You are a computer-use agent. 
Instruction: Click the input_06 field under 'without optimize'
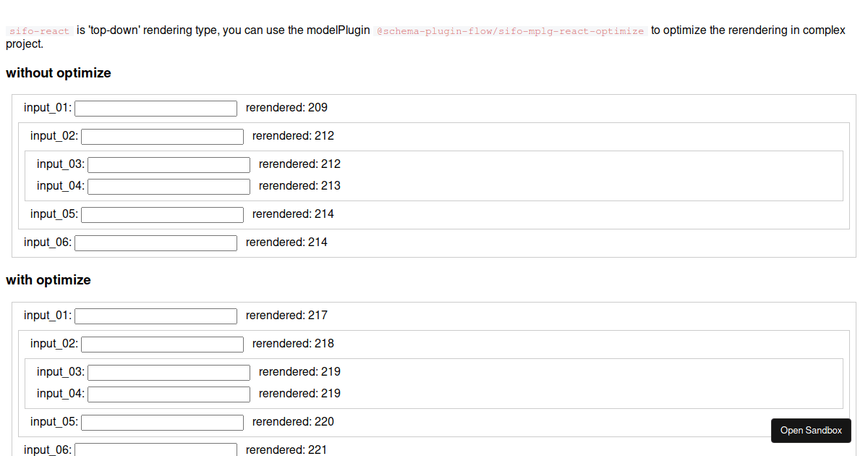pos(156,242)
